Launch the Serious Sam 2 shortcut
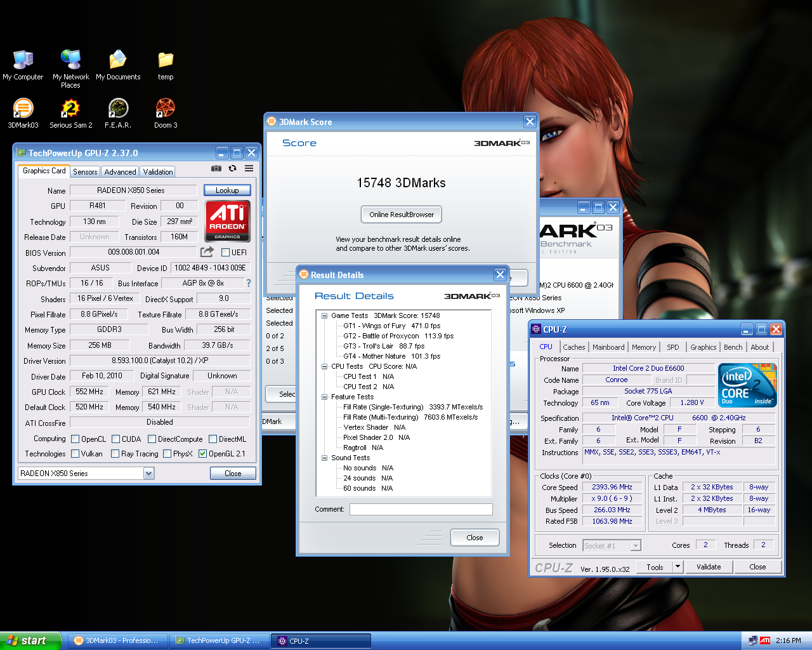Viewport: 812px width, 650px height. click(x=70, y=114)
